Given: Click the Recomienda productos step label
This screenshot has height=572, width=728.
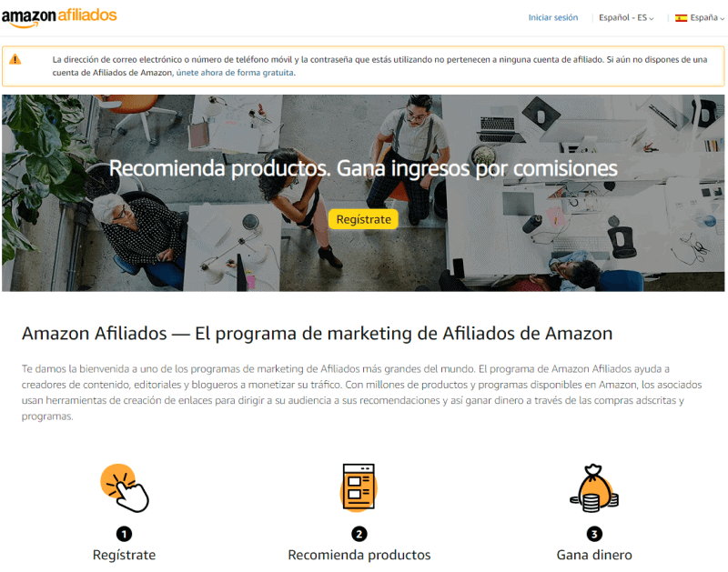Looking at the screenshot, I should (359, 555).
